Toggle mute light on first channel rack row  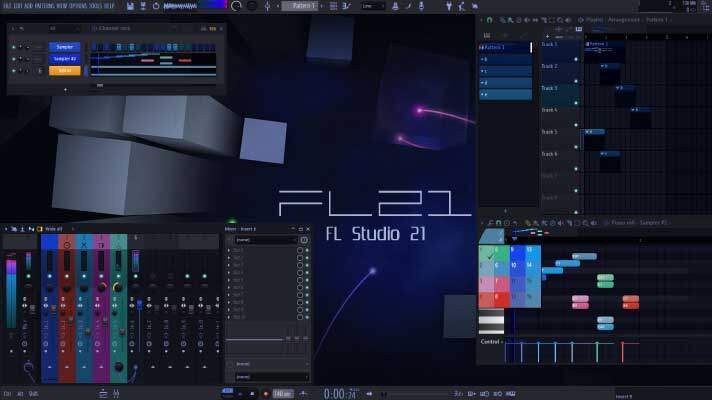pos(13,47)
